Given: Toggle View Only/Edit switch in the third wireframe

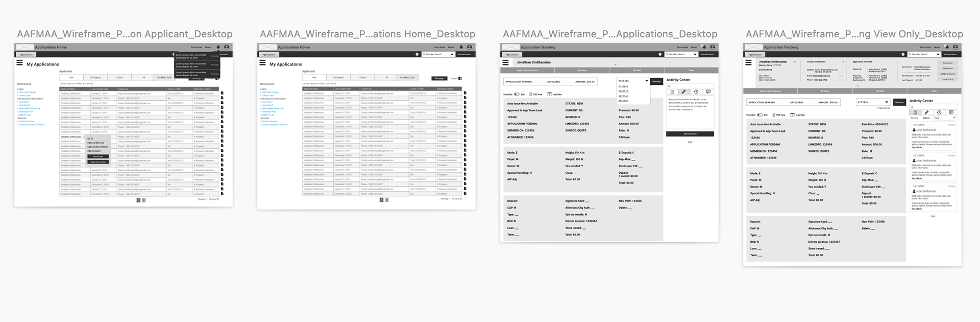Looking at the screenshot, I should coord(517,94).
